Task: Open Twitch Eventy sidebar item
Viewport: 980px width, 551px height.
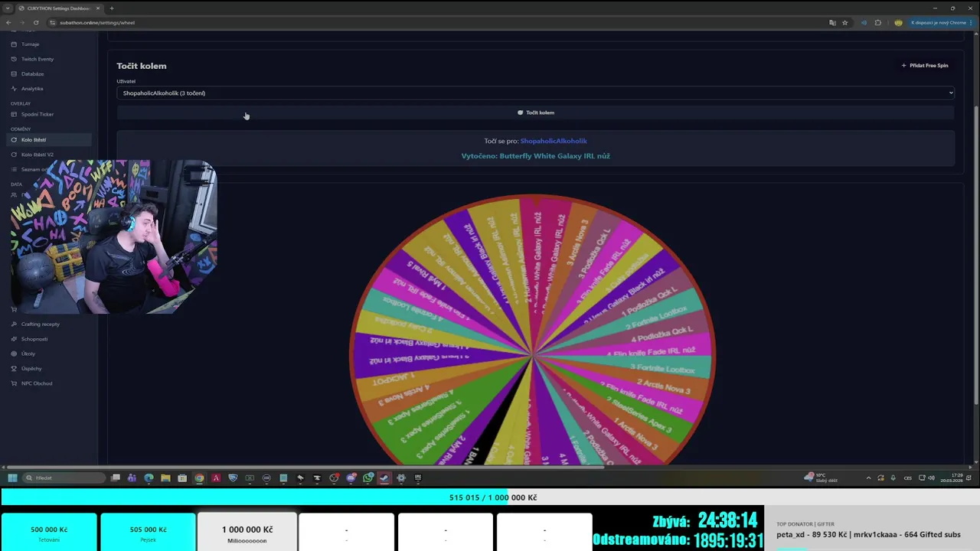Action: [x=37, y=59]
